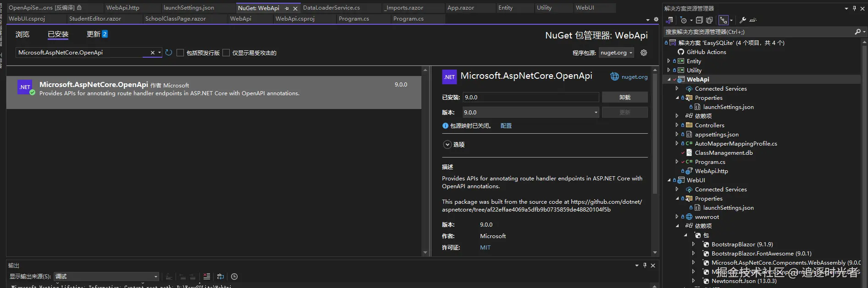
Task: Click the .NET package icon in results list
Action: [25, 87]
